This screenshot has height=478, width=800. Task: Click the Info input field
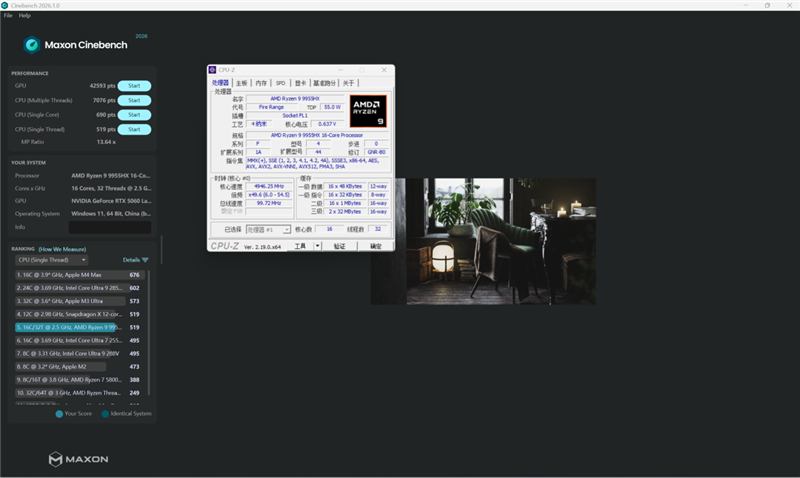coord(110,227)
